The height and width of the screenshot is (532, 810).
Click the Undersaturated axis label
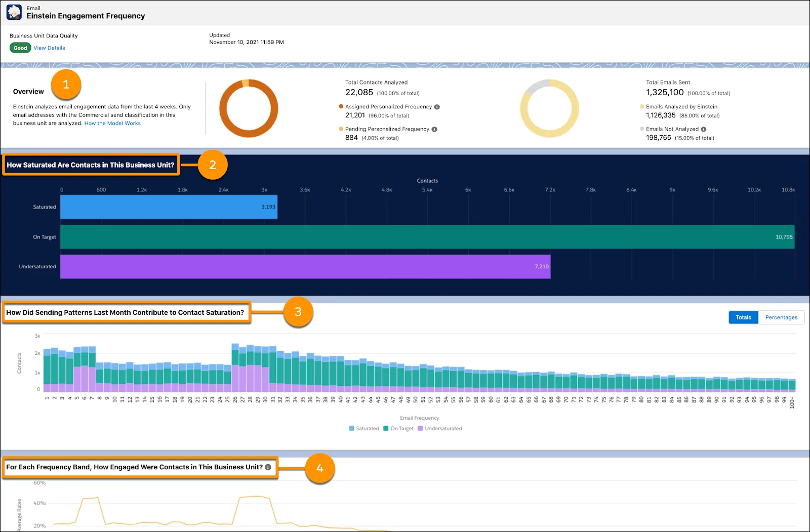(37, 267)
